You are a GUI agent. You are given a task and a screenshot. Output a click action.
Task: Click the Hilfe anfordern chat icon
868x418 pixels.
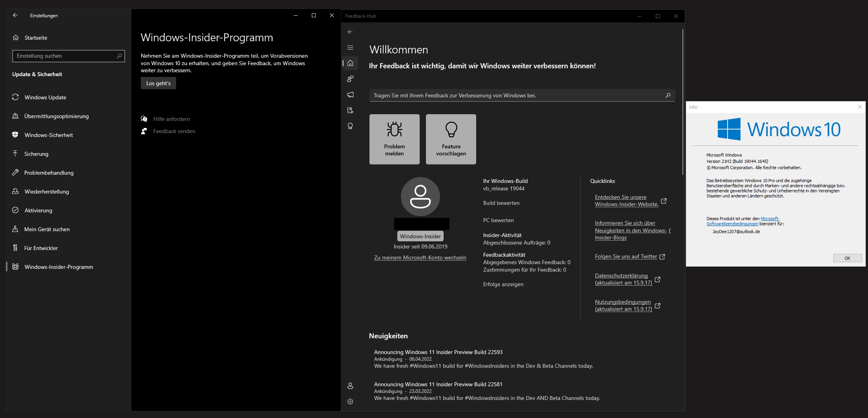pyautogui.click(x=144, y=119)
